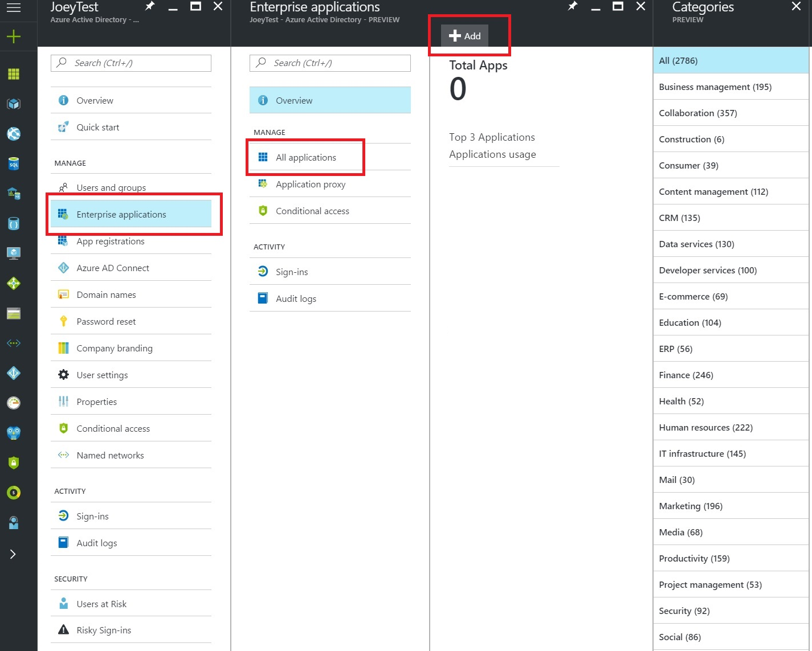
Task: Select the Security (92) category
Action: pyautogui.click(x=731, y=611)
